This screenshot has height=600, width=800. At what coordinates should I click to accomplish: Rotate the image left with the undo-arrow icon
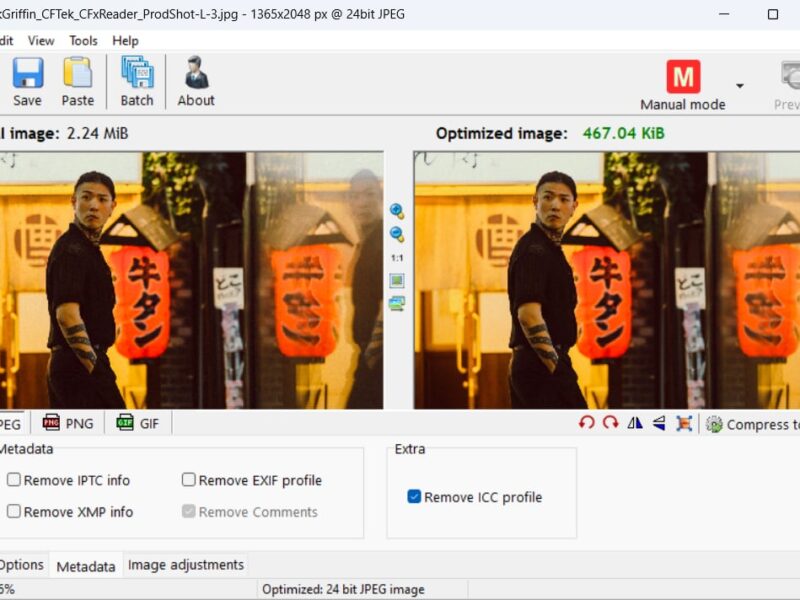(588, 424)
